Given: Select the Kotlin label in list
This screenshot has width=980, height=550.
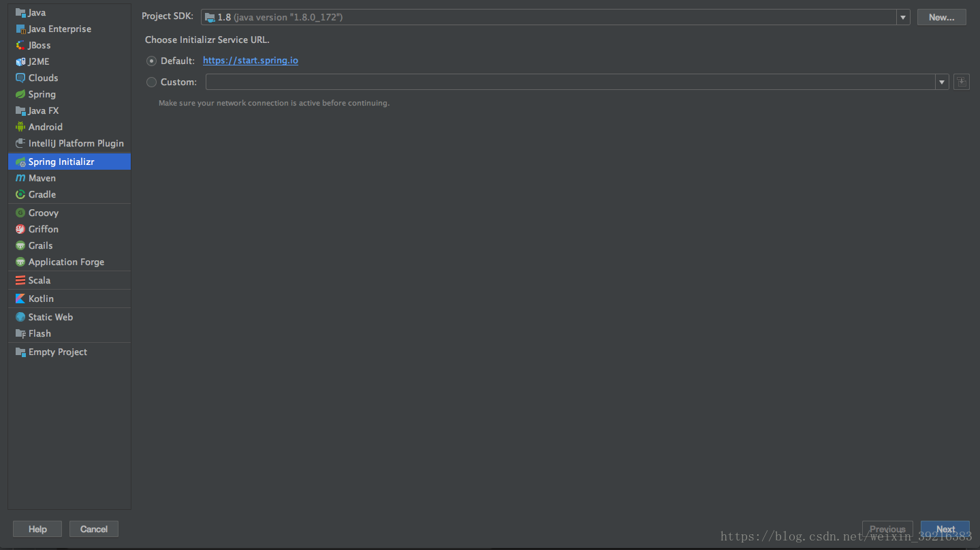Looking at the screenshot, I should (41, 299).
